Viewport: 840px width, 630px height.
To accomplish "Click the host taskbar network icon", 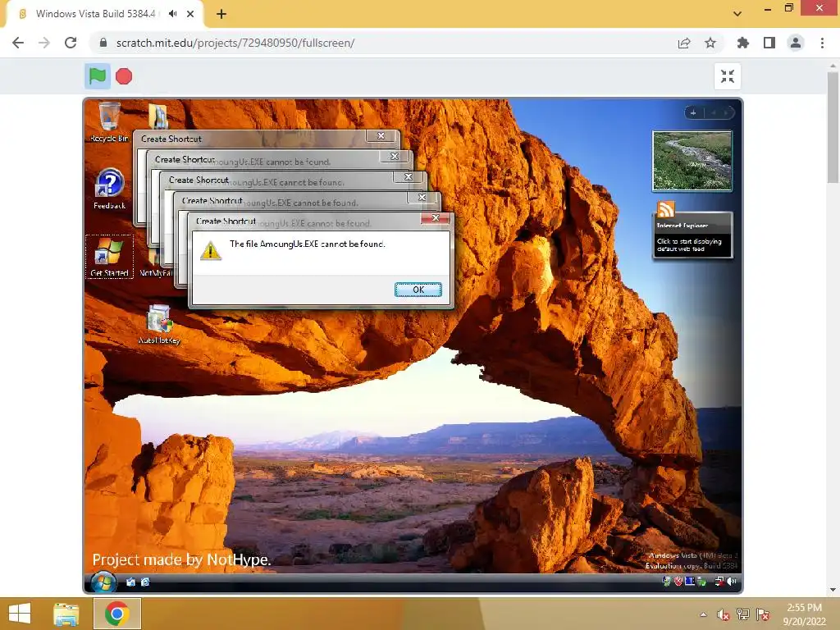I will pyautogui.click(x=743, y=614).
